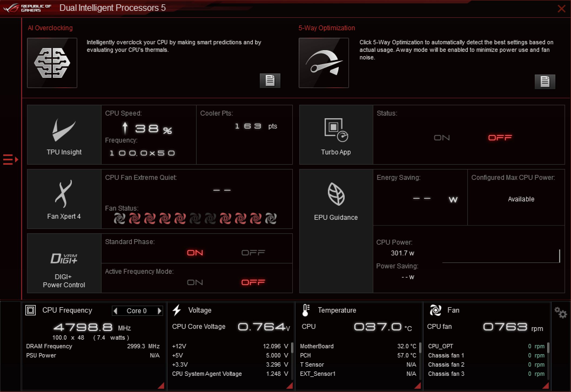Open the Fan Xpert 4 panel
571x392 pixels.
click(64, 199)
